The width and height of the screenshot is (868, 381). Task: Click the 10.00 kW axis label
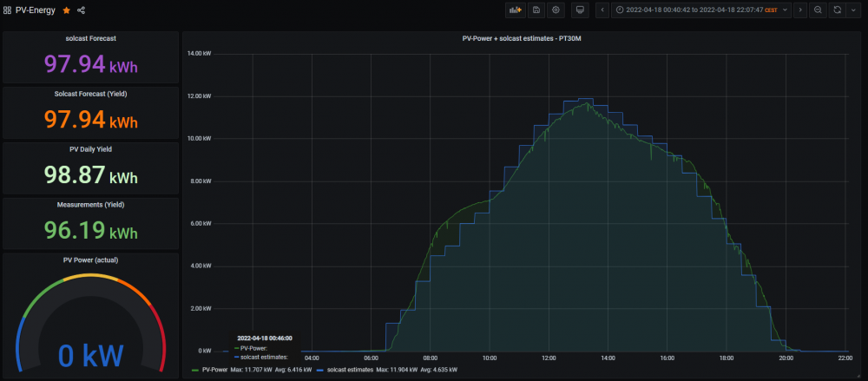tap(200, 139)
